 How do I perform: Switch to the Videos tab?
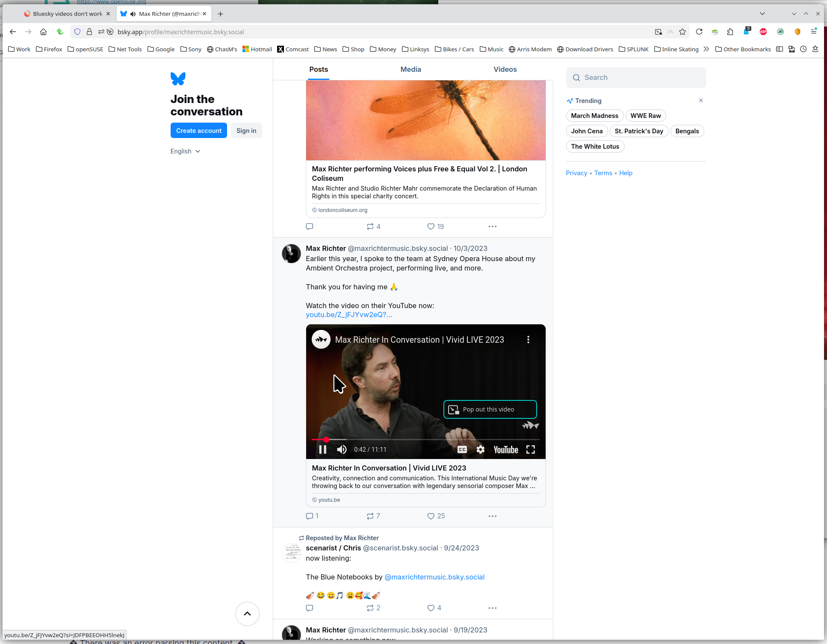click(x=505, y=69)
